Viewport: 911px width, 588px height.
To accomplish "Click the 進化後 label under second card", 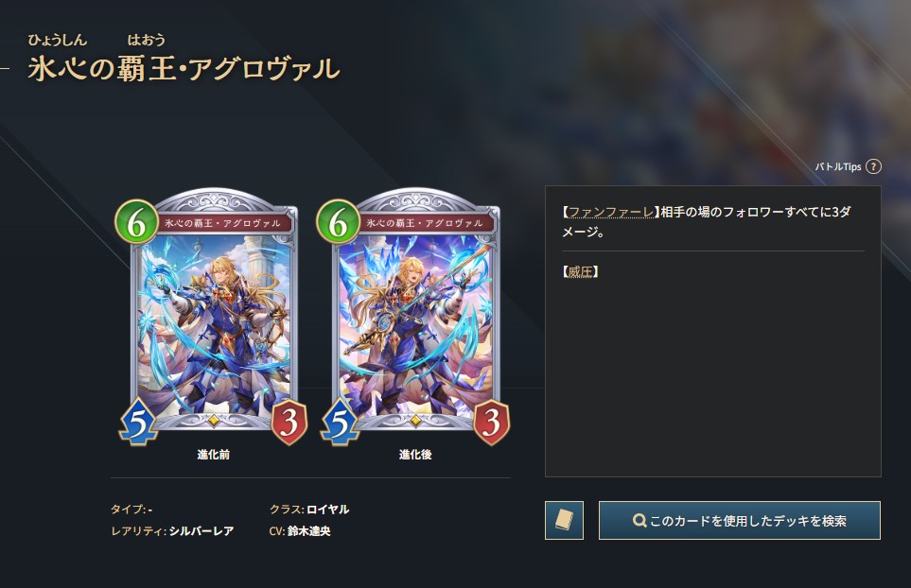I will (415, 455).
